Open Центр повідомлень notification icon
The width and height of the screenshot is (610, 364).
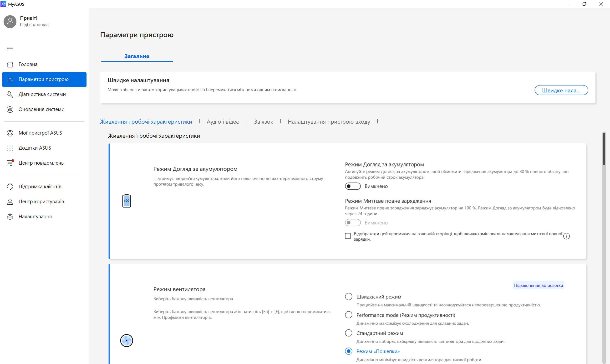(10, 163)
